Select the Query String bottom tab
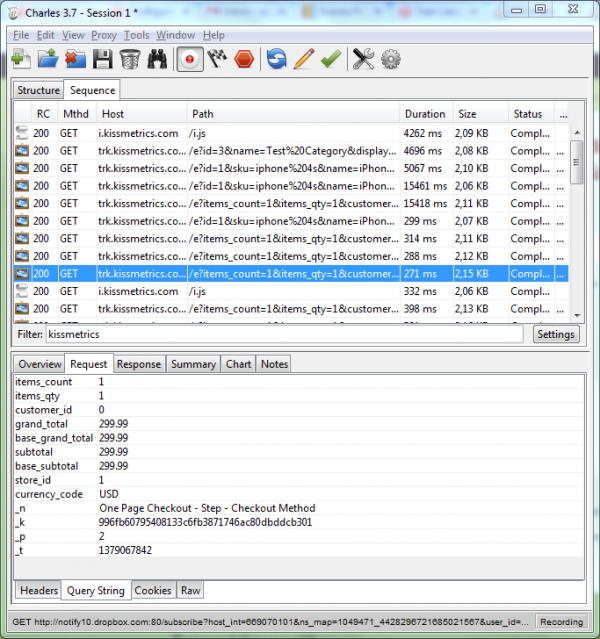This screenshot has width=600, height=639. (x=96, y=590)
